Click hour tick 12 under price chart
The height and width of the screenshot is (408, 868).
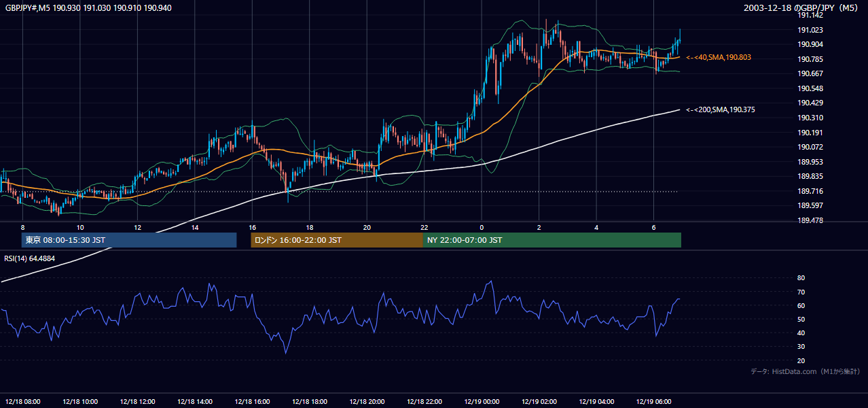(137, 227)
